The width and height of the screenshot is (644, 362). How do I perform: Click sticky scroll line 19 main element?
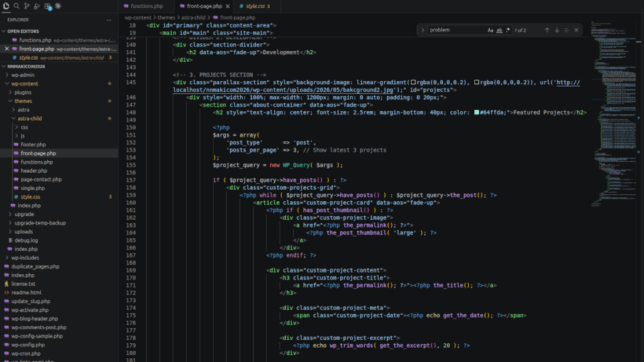[x=216, y=33]
